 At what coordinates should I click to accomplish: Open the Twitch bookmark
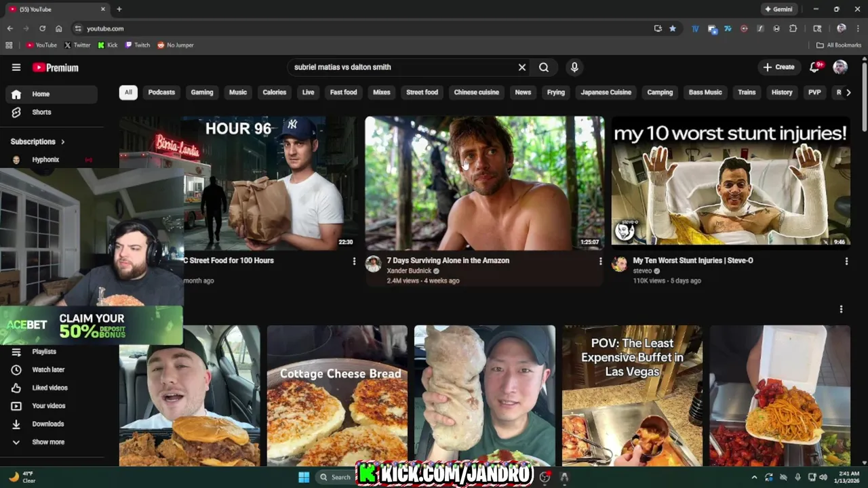tap(138, 45)
